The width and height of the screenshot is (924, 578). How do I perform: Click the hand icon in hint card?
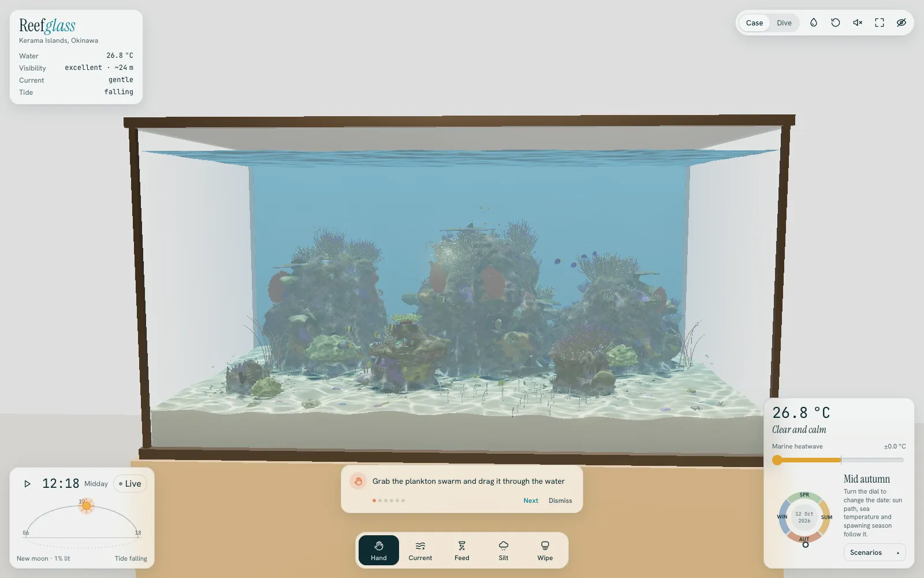(358, 481)
